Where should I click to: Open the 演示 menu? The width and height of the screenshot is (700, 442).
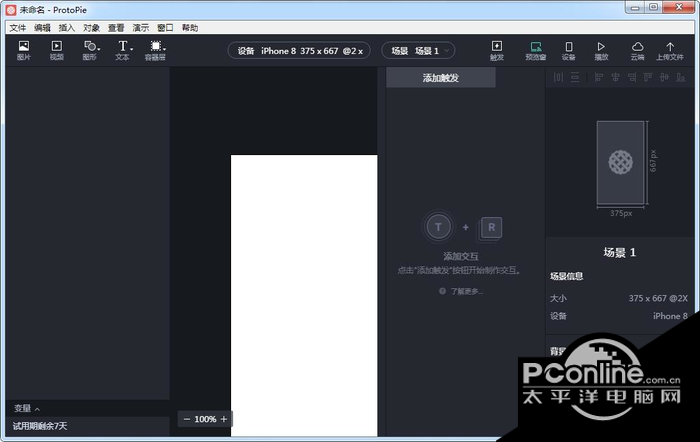click(x=141, y=28)
